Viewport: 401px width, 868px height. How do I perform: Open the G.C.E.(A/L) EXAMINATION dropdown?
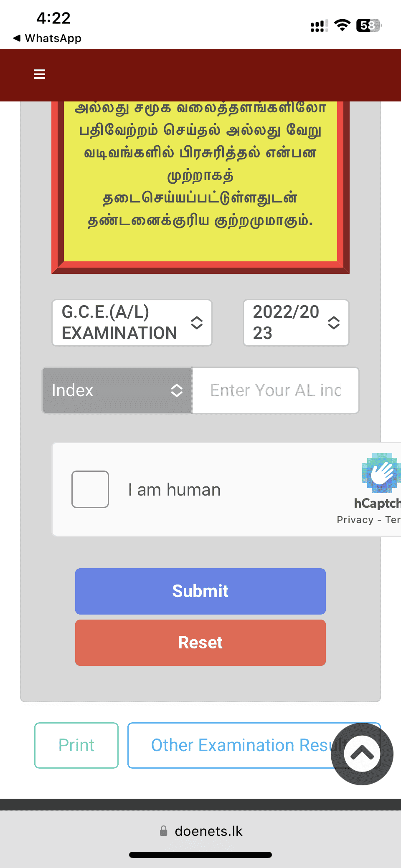125,323
